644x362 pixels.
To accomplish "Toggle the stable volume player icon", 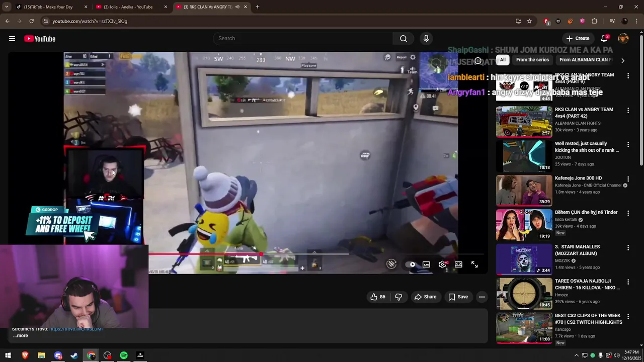I will (391, 264).
